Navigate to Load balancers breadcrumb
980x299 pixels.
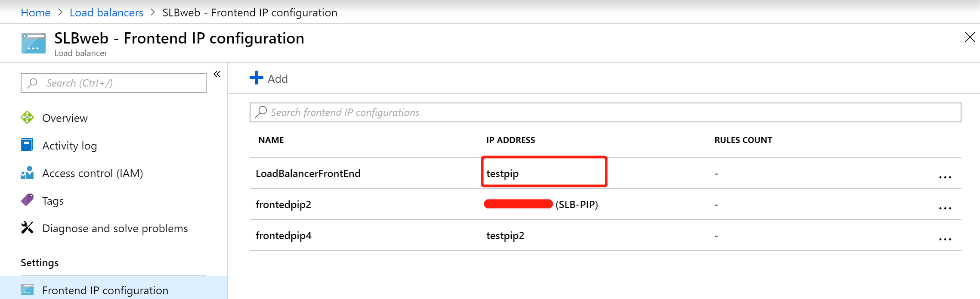[106, 12]
